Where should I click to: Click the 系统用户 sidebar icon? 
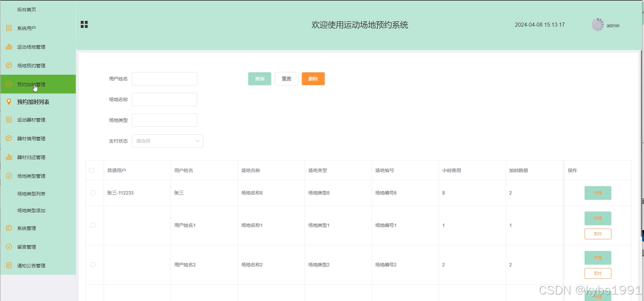coord(9,28)
